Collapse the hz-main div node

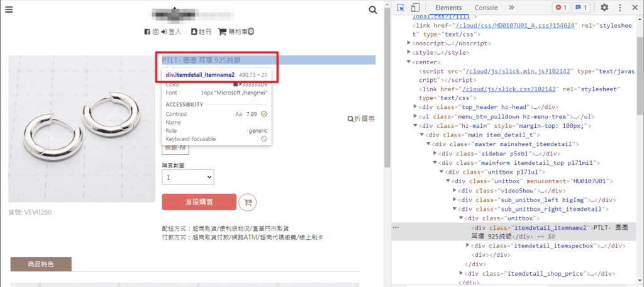click(x=416, y=126)
